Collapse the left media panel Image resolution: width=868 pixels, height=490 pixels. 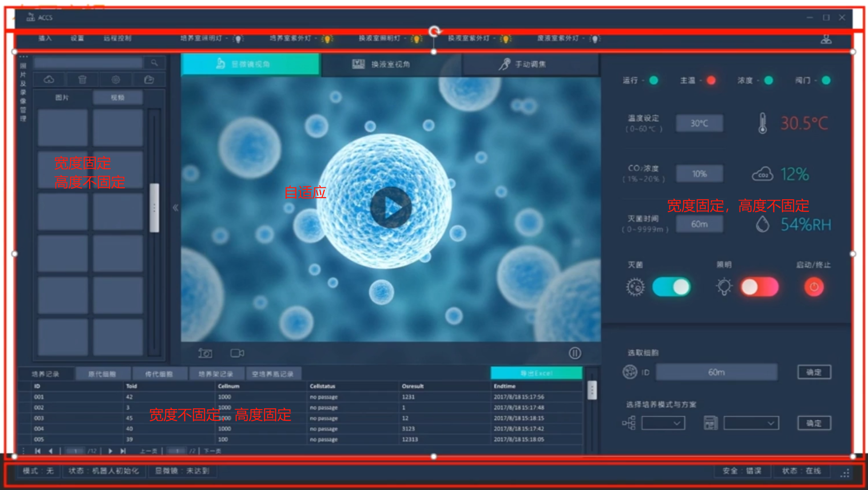175,208
